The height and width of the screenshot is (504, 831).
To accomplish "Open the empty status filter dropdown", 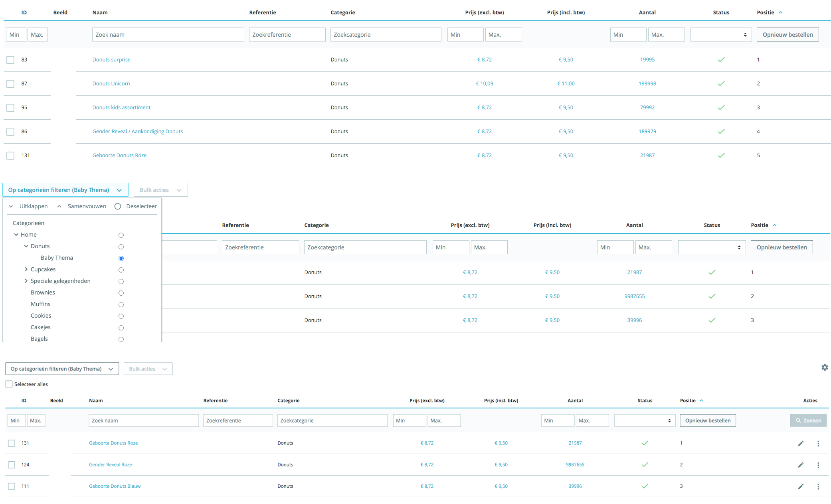I will pos(721,34).
